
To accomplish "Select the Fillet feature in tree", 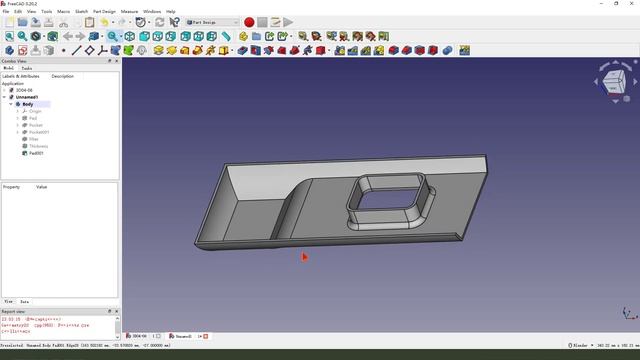I will 33,139.
